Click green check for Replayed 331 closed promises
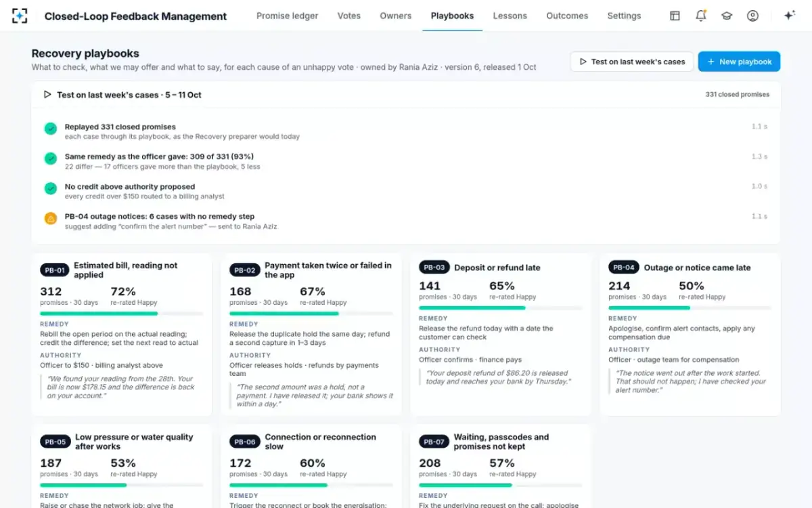Image resolution: width=812 pixels, height=508 pixels. (51, 129)
